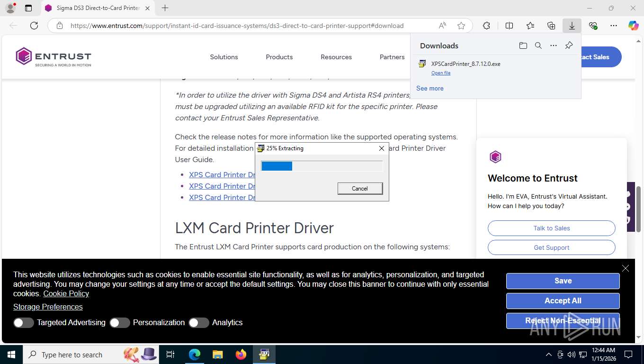
Task: Open the Products menu
Action: tap(279, 57)
